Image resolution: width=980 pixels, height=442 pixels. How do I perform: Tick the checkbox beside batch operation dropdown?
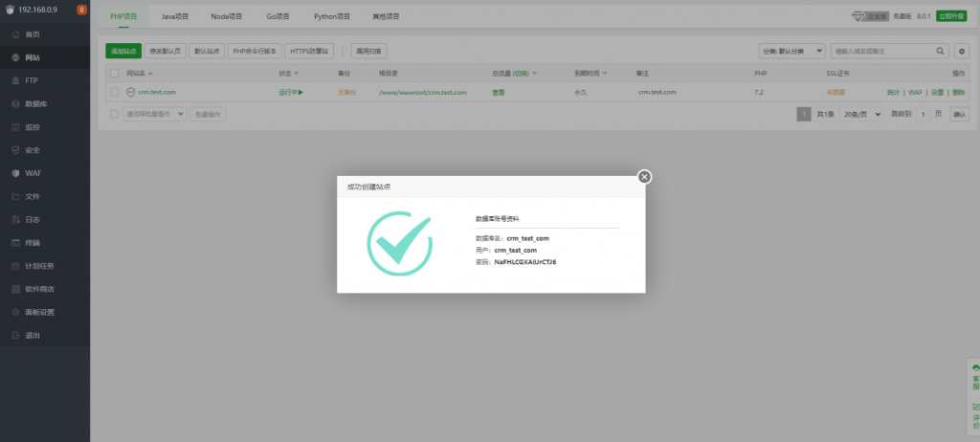click(115, 114)
